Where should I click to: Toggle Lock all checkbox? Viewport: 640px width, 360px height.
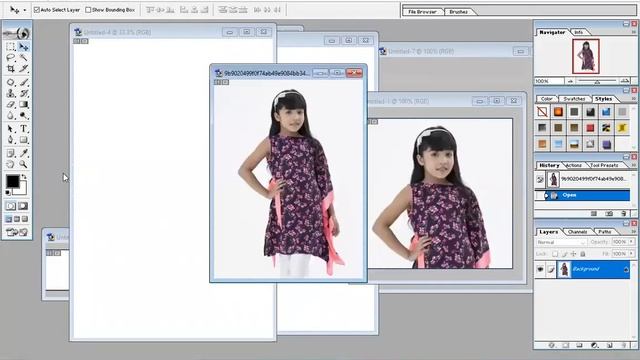[x=583, y=254]
